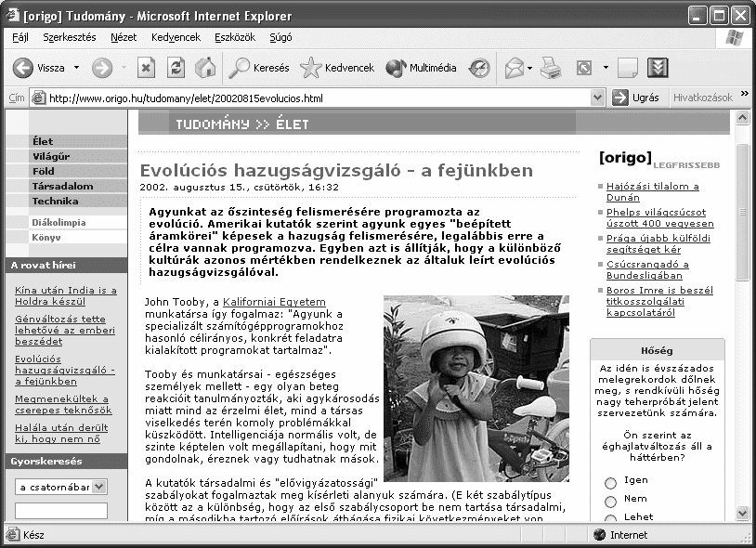Click the blank note toolbar icon
The height and width of the screenshot is (548, 756).
tap(627, 68)
